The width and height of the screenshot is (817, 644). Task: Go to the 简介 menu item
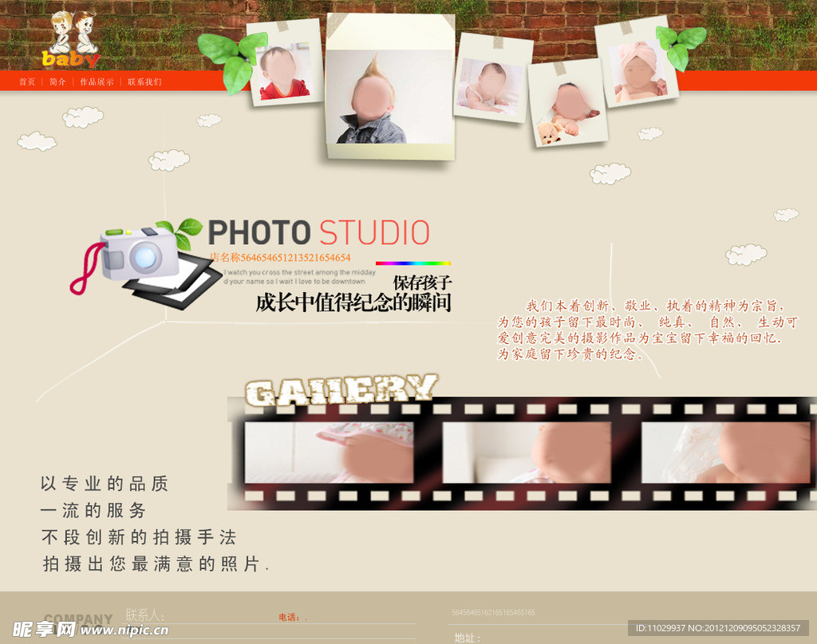57,81
